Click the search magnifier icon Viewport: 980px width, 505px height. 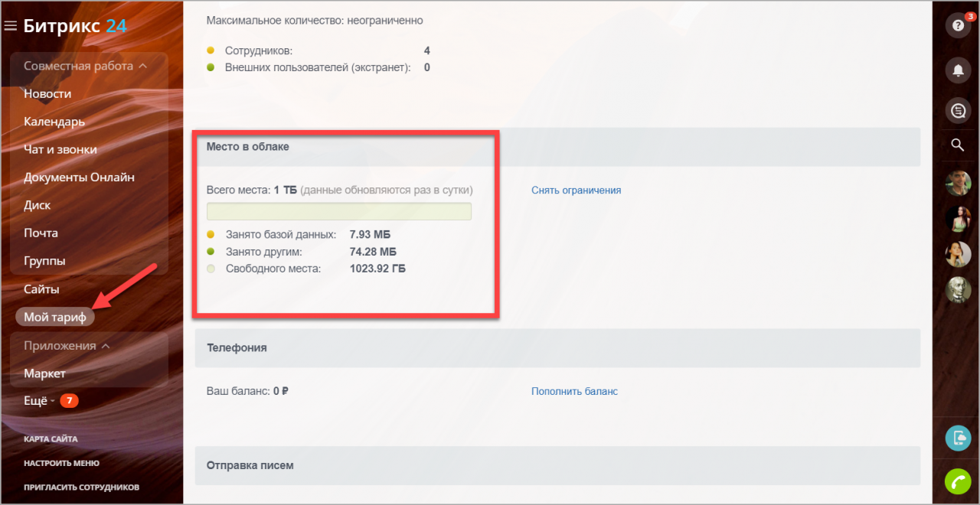957,145
